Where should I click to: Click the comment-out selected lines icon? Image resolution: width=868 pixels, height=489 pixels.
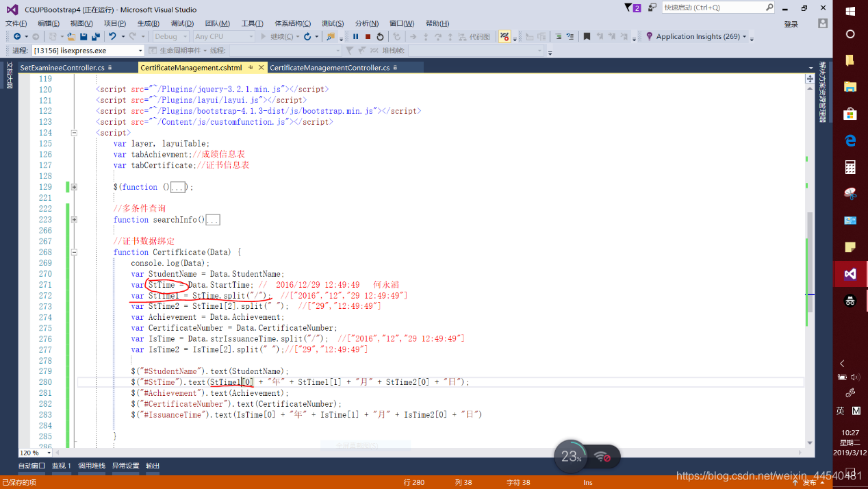[x=559, y=36]
